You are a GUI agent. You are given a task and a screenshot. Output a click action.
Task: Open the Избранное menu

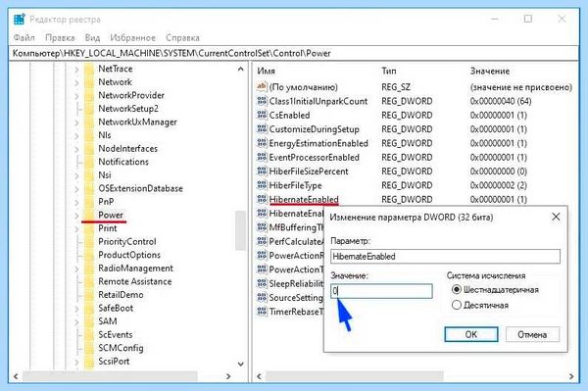132,38
